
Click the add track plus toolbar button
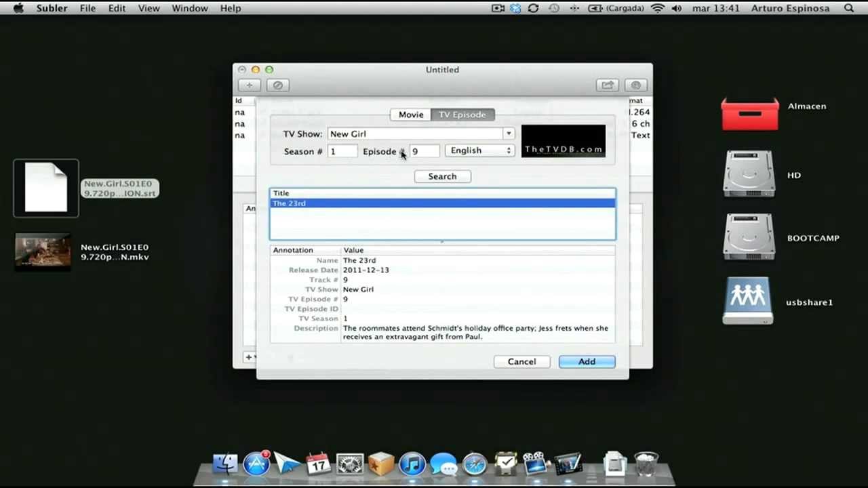click(x=250, y=85)
